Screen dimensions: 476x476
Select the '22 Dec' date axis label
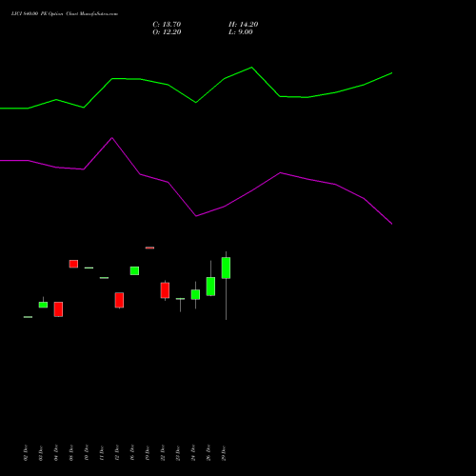click(x=163, y=453)
